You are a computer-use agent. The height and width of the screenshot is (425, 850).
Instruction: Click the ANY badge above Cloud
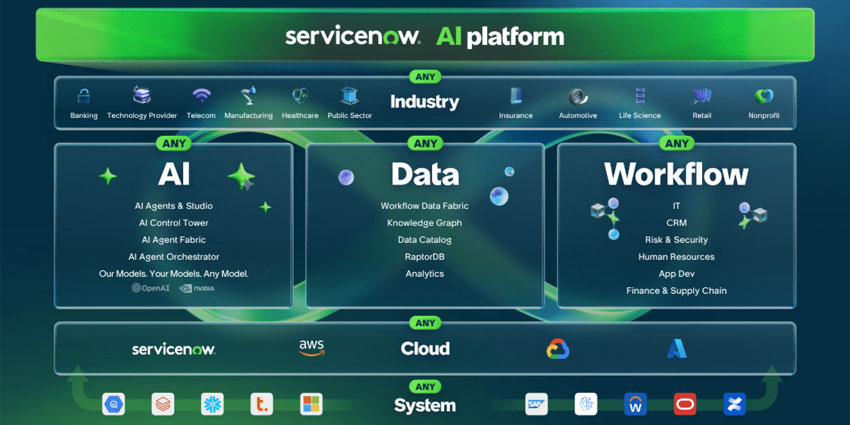tap(425, 323)
